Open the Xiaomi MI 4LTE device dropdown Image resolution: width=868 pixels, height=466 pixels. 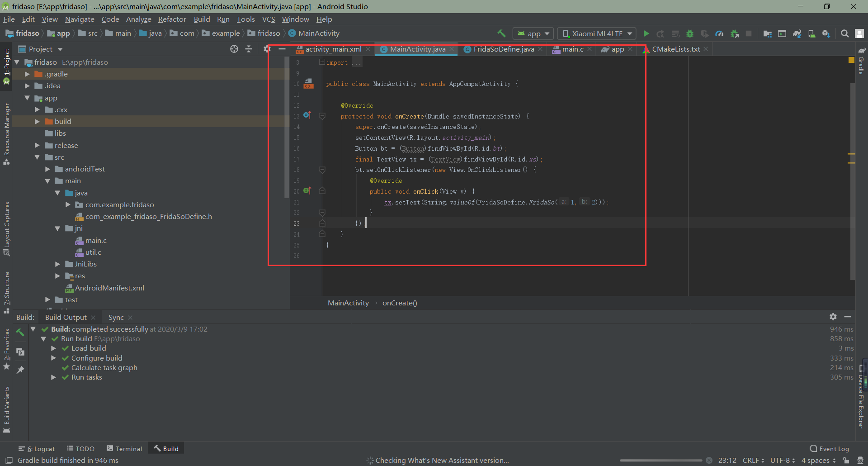coord(597,33)
